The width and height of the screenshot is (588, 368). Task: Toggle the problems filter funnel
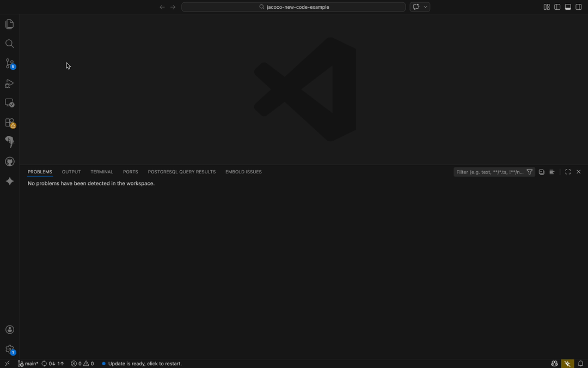[x=529, y=172]
